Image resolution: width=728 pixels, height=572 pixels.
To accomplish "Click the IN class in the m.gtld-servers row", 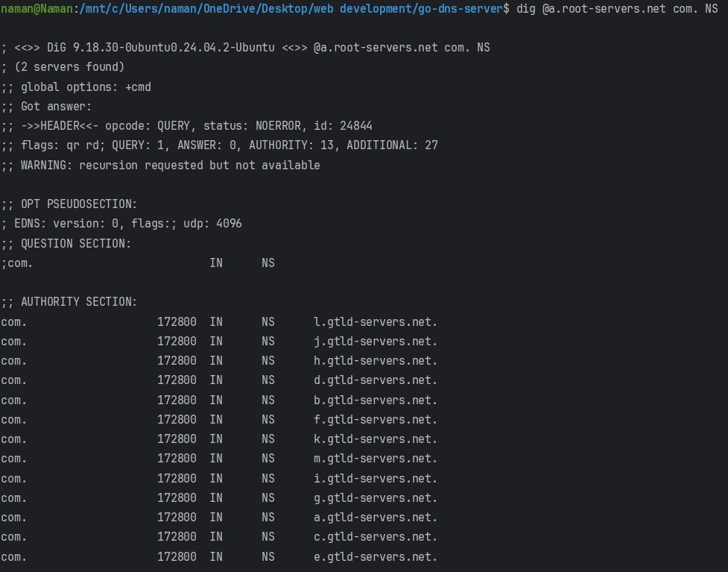I will click(216, 459).
